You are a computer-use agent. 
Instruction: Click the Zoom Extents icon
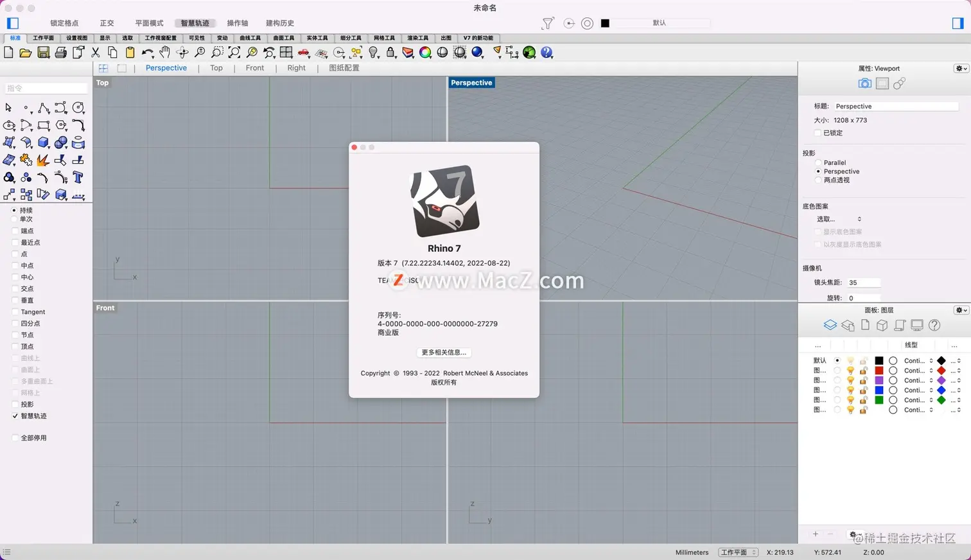point(234,53)
